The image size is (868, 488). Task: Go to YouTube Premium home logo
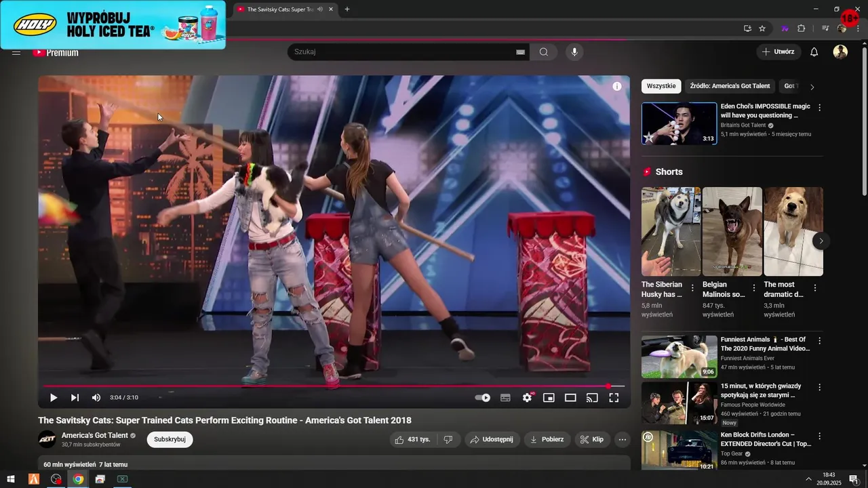pyautogui.click(x=56, y=53)
